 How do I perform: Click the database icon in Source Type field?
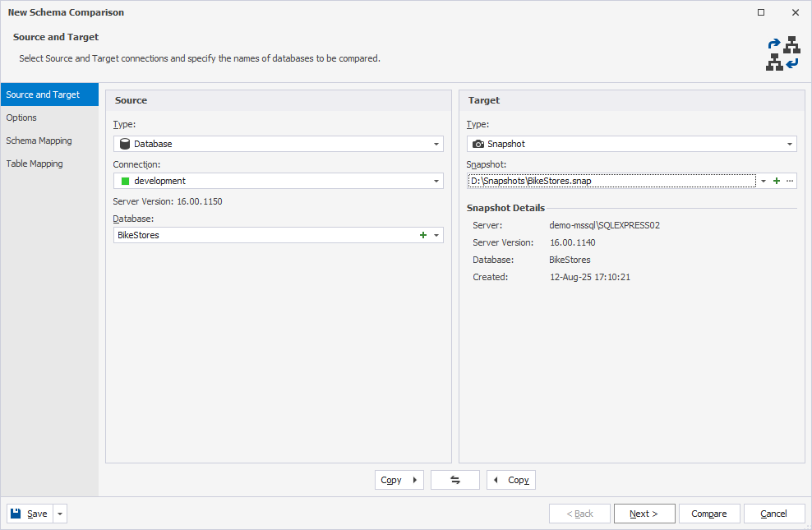pos(125,143)
